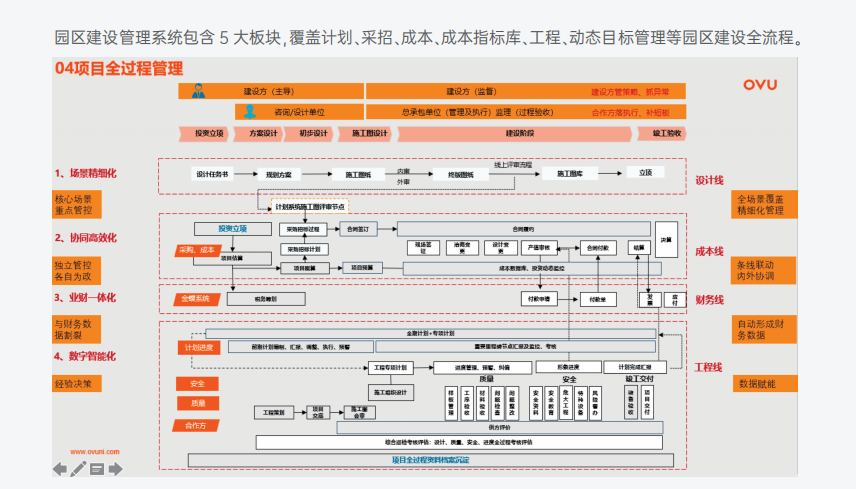
Task: Click the 合同签订 flow box
Action: click(357, 228)
